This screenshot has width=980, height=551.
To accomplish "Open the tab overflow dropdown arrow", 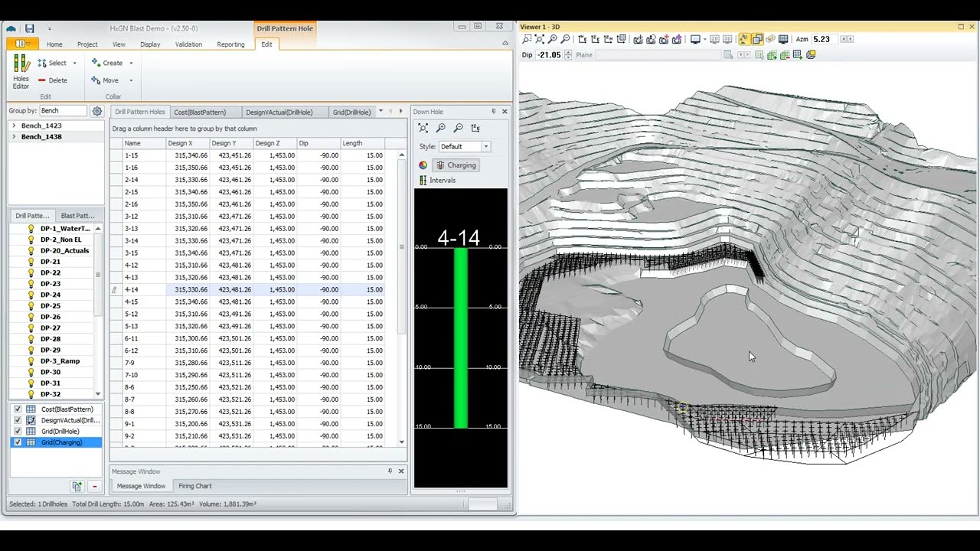I will pyautogui.click(x=381, y=112).
